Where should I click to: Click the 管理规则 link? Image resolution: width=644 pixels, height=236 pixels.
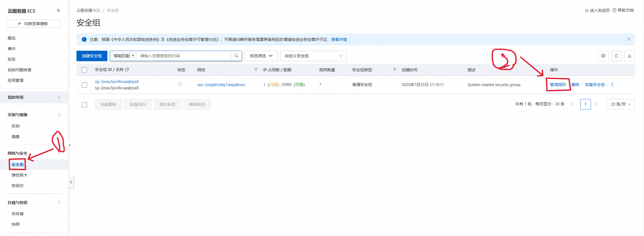coord(558,85)
